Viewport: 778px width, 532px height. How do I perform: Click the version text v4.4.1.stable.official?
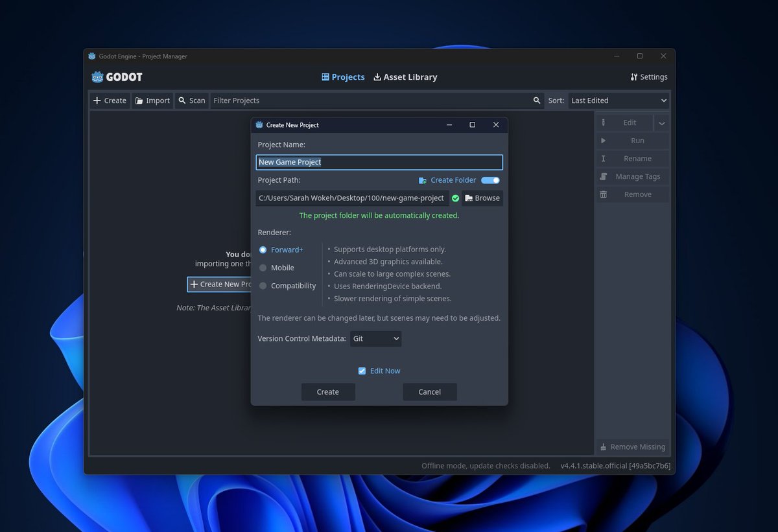pos(615,466)
